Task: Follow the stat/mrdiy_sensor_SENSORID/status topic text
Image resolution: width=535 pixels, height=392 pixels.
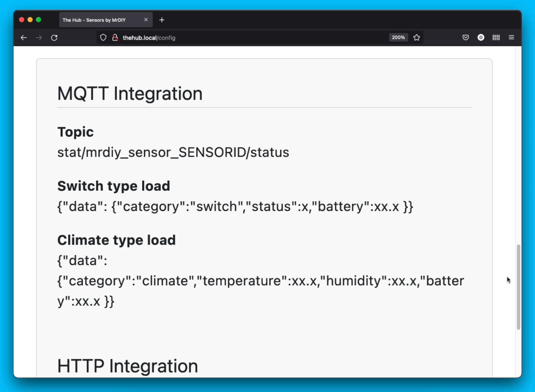Action: (x=173, y=152)
